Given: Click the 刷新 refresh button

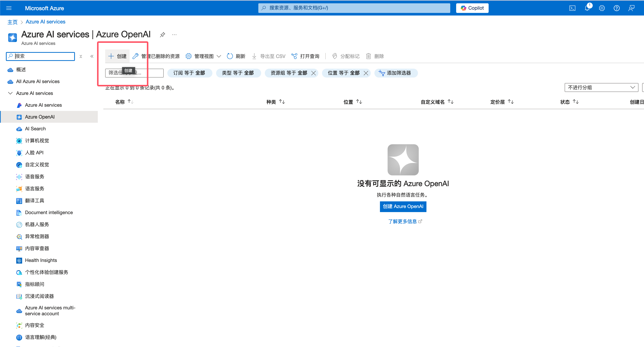Looking at the screenshot, I should [x=236, y=56].
